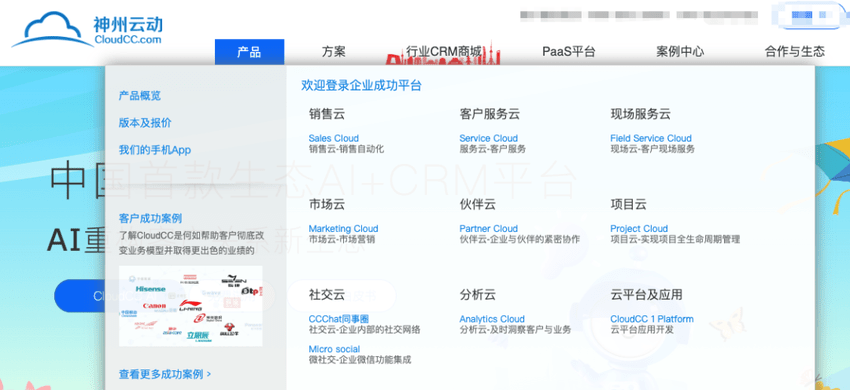Viewport: 850px width, 390px height.
Task: Open the PaaS平台 menu item
Action: [x=569, y=52]
